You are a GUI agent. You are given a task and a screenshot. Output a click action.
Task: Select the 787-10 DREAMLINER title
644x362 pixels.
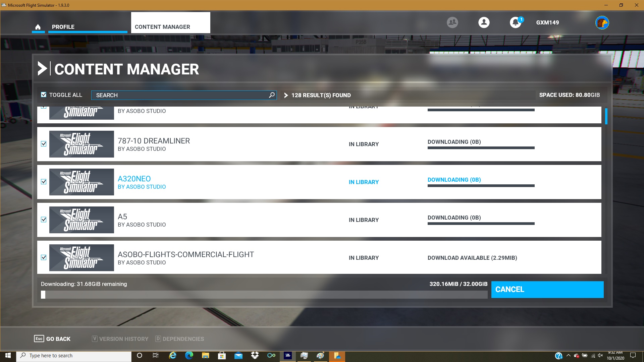[154, 141]
